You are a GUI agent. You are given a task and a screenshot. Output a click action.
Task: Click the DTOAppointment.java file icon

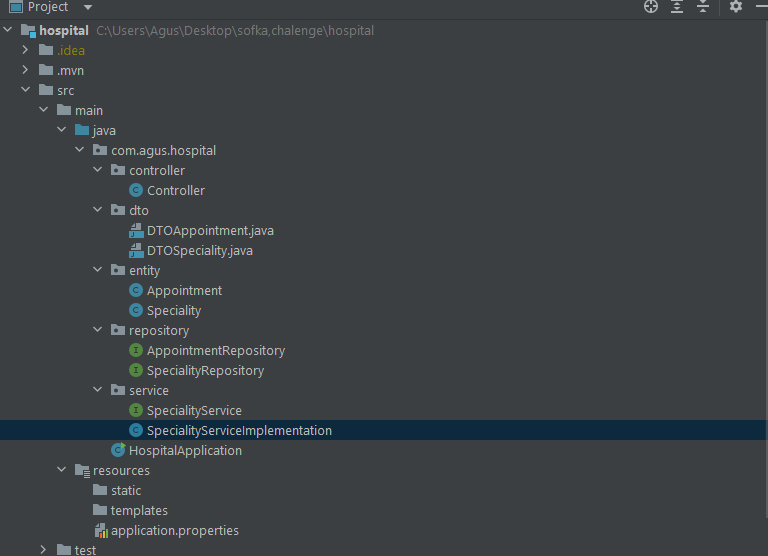click(x=136, y=230)
